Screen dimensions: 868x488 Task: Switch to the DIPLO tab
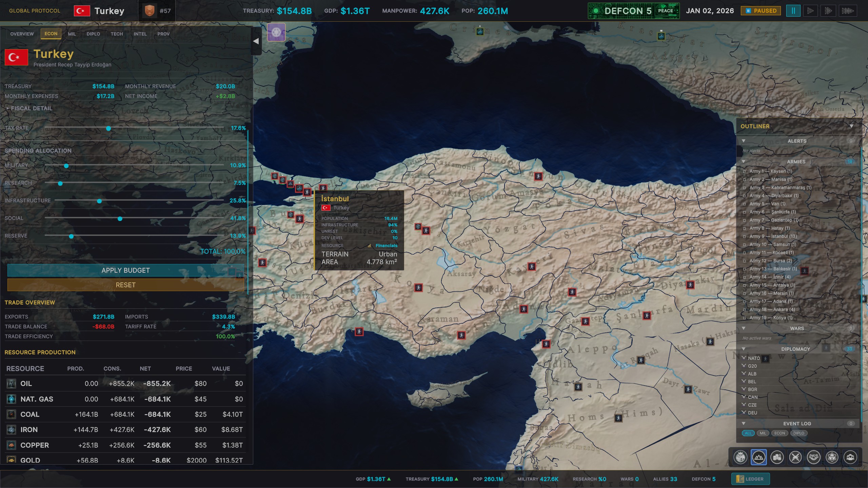93,34
